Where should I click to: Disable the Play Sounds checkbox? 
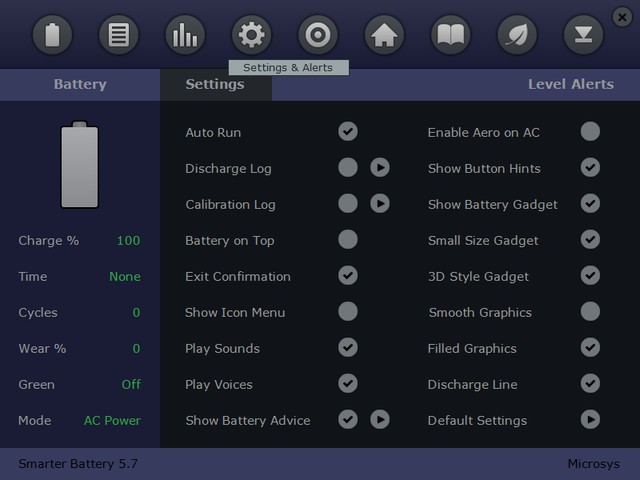coord(348,348)
